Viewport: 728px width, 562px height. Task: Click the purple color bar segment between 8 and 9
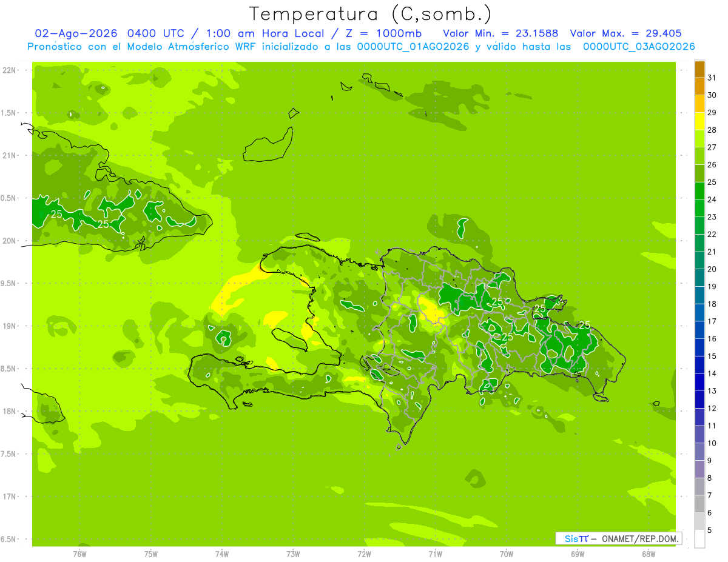[699, 470]
